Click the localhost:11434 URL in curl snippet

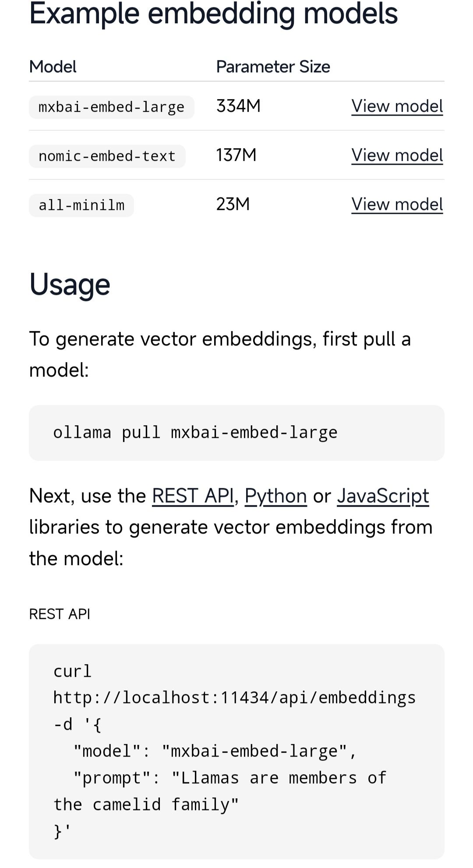(x=234, y=697)
